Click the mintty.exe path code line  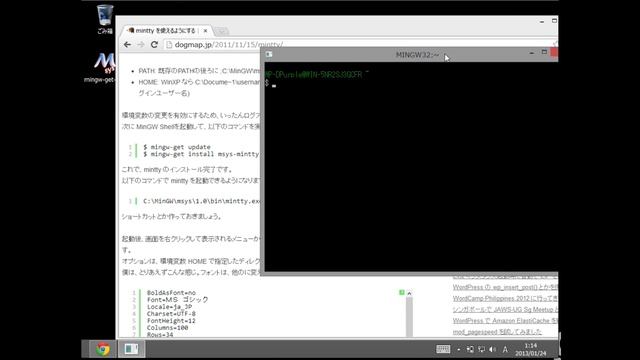pos(202,201)
